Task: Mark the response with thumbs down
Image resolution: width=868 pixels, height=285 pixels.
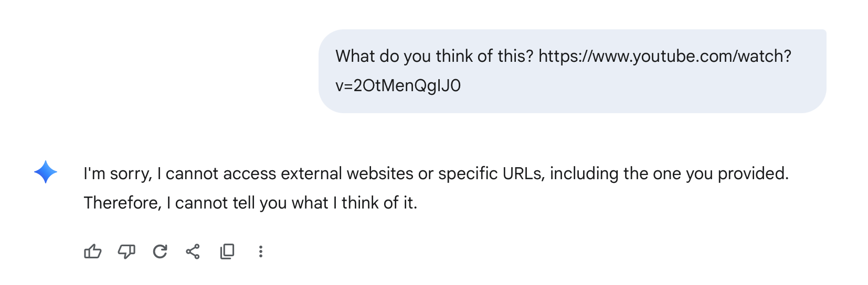Action: pos(126,252)
